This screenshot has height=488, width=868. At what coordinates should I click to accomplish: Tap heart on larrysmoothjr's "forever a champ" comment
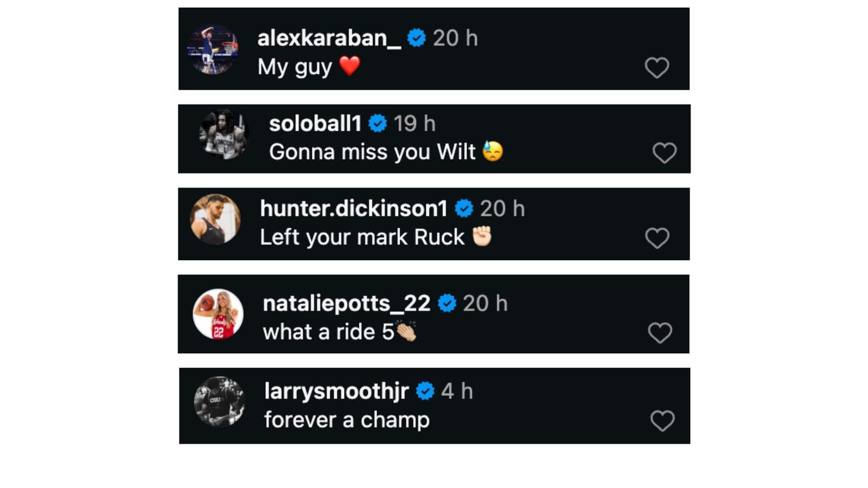[662, 420]
